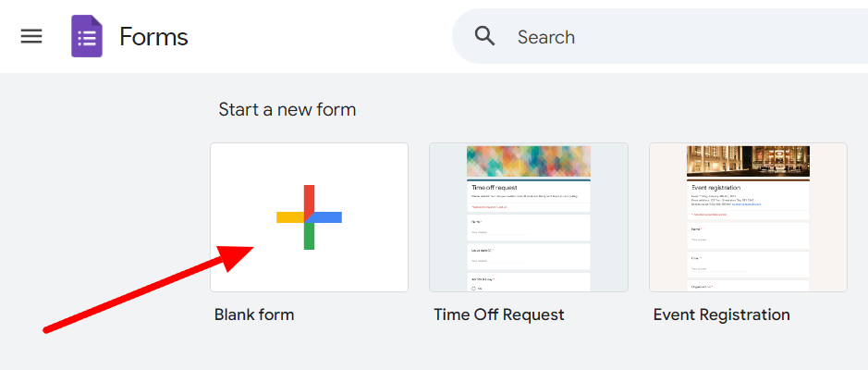Open the main menu hamburger icon

point(31,37)
